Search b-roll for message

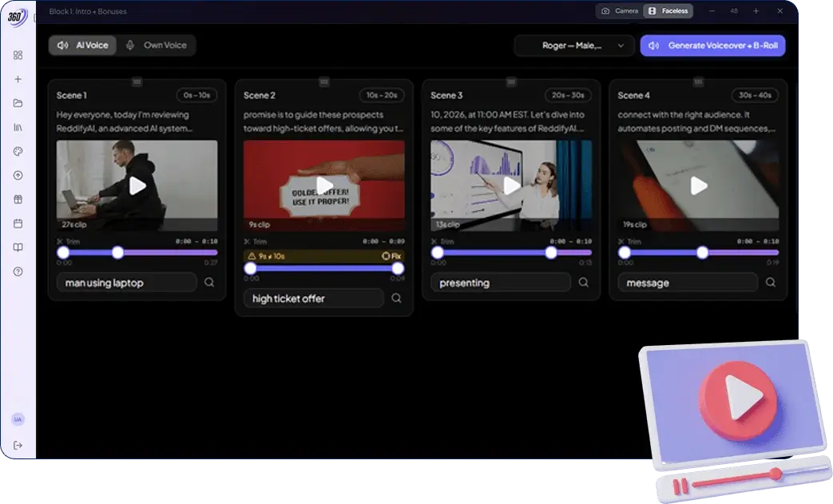point(771,283)
